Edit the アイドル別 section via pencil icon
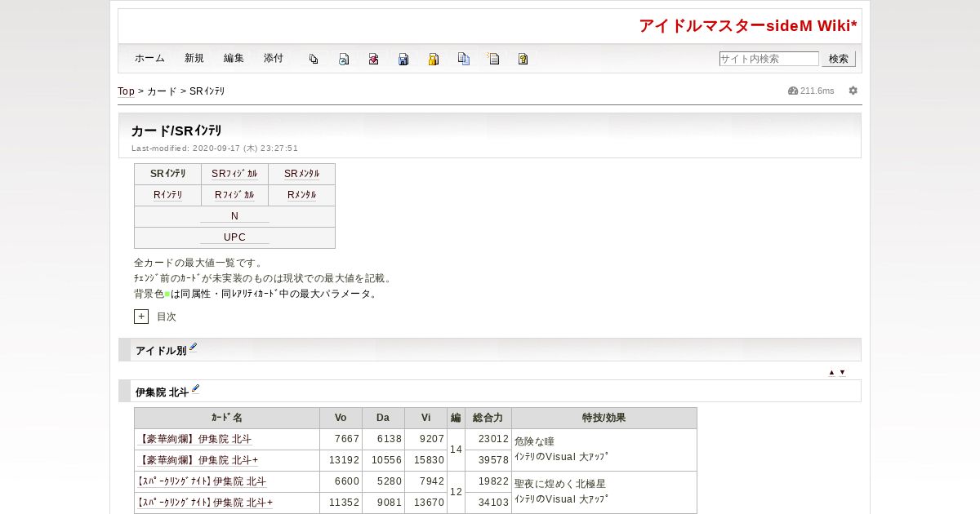The image size is (980, 514). pos(194,348)
